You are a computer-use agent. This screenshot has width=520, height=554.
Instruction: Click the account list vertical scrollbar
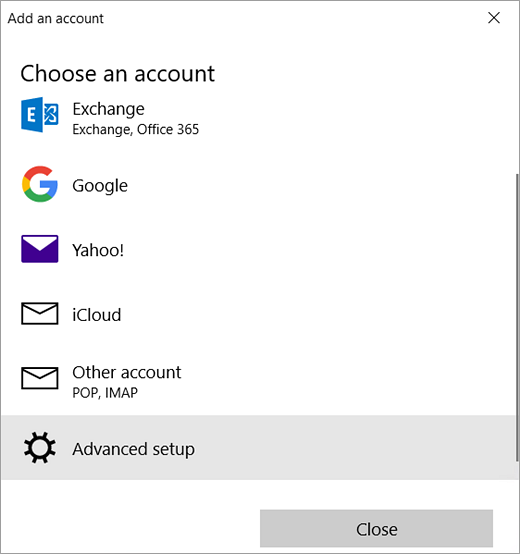click(x=517, y=317)
